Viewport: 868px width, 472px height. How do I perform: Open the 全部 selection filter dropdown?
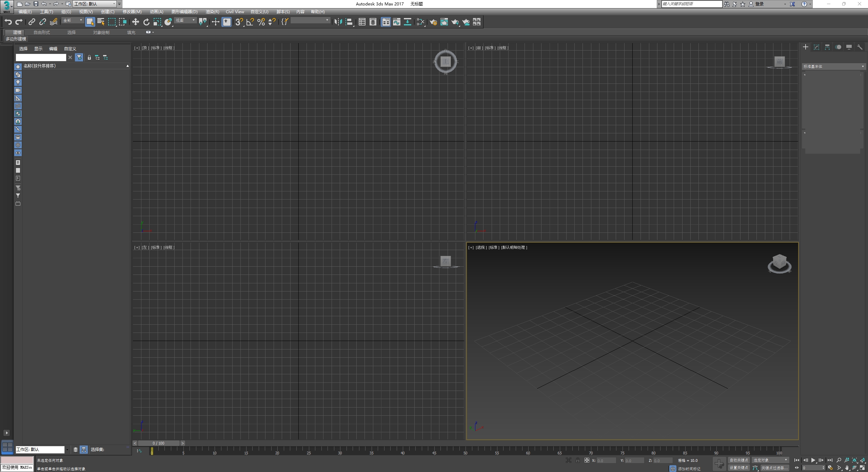coord(73,21)
